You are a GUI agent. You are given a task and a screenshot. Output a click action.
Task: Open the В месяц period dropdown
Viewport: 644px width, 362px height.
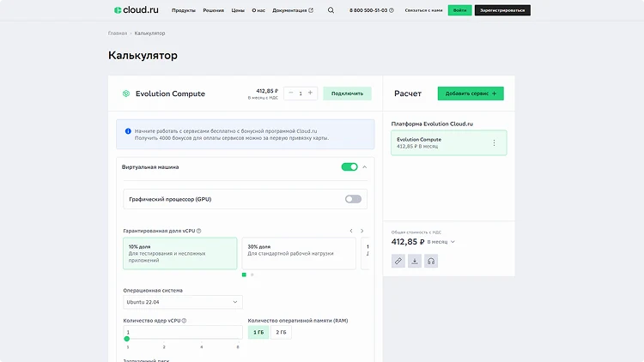point(441,242)
